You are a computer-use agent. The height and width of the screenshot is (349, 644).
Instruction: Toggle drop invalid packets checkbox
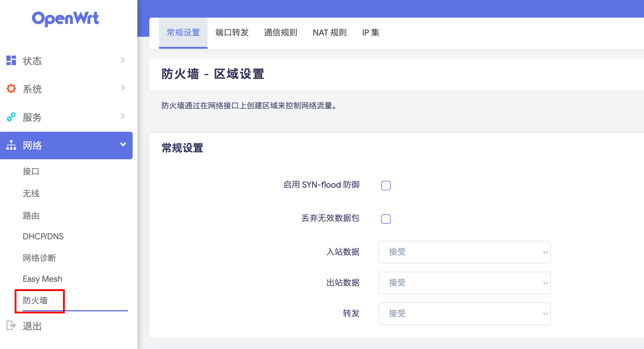(x=386, y=219)
